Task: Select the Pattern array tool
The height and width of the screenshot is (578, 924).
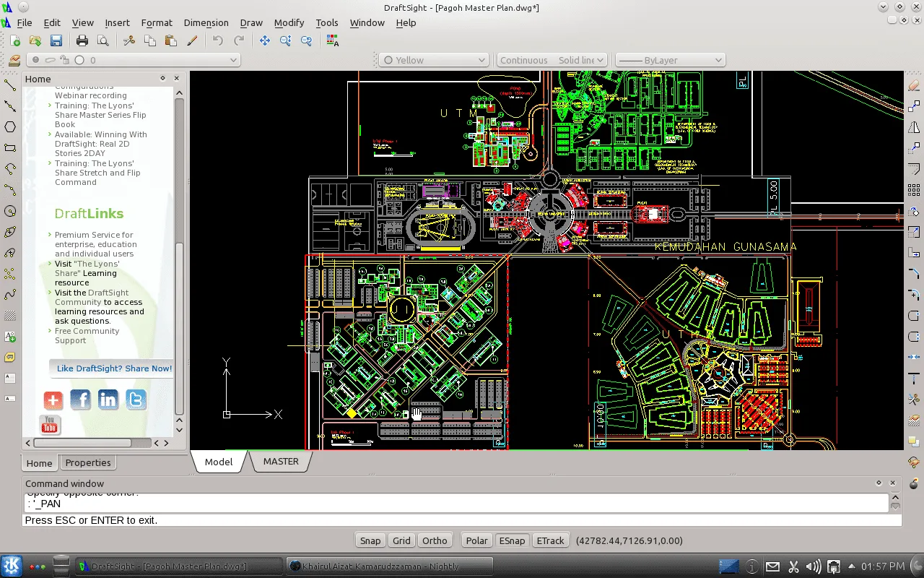Action: pos(914,190)
